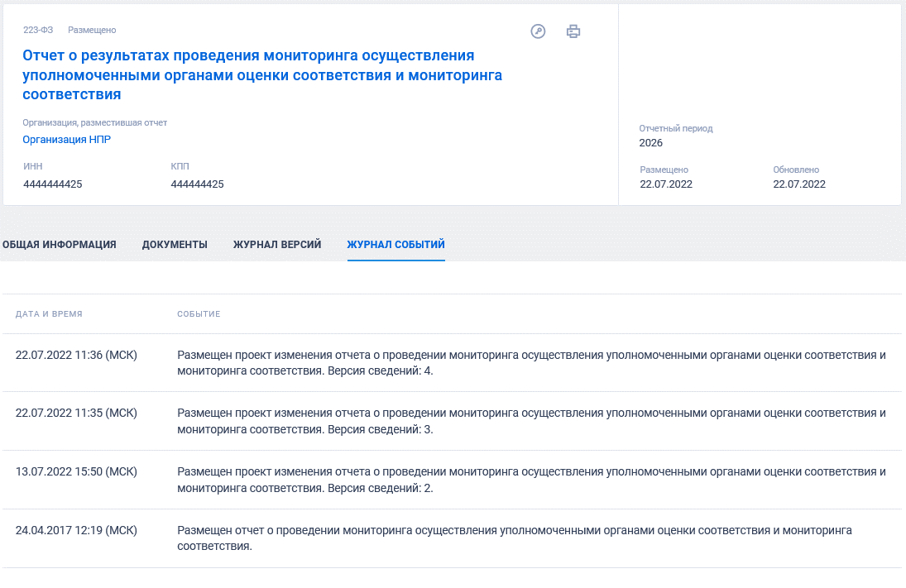Click the Дата и время column header

pyautogui.click(x=49, y=314)
